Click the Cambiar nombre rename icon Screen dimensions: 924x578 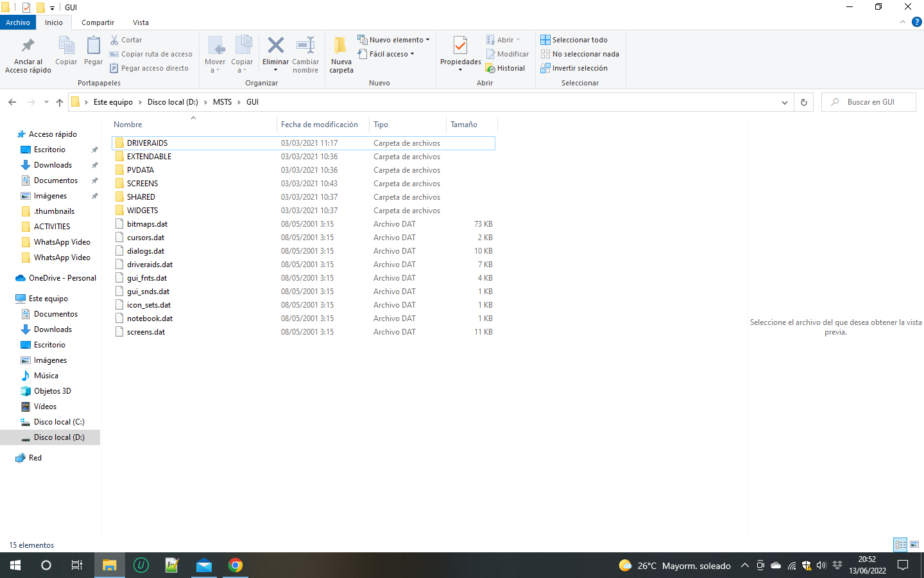[x=305, y=46]
